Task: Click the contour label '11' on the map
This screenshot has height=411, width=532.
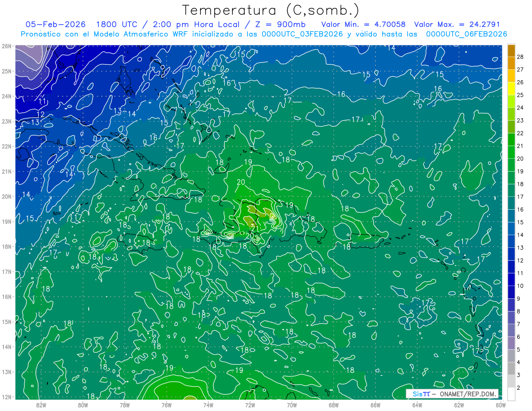Action: 42,102
